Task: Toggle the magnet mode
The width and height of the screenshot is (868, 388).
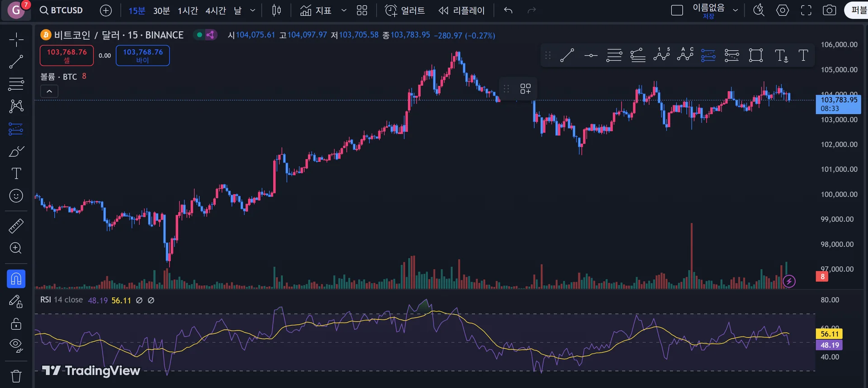Action: point(16,279)
